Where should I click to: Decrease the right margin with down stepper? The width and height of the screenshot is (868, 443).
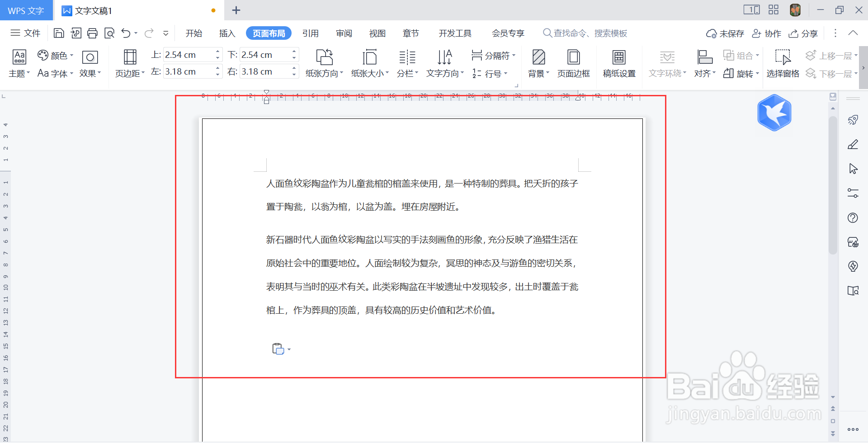294,75
